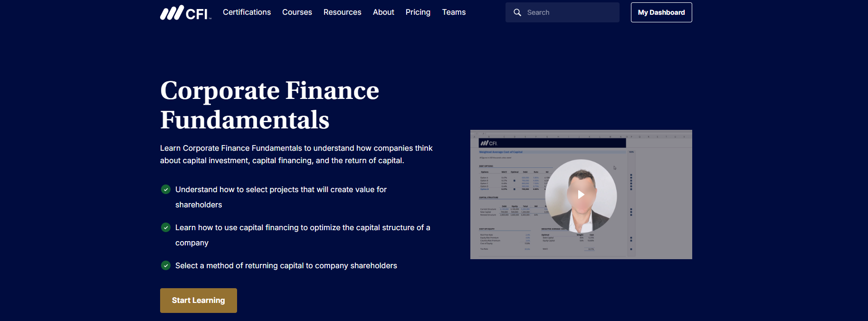Open the Resources menu
Image resolution: width=868 pixels, height=321 pixels.
click(342, 12)
